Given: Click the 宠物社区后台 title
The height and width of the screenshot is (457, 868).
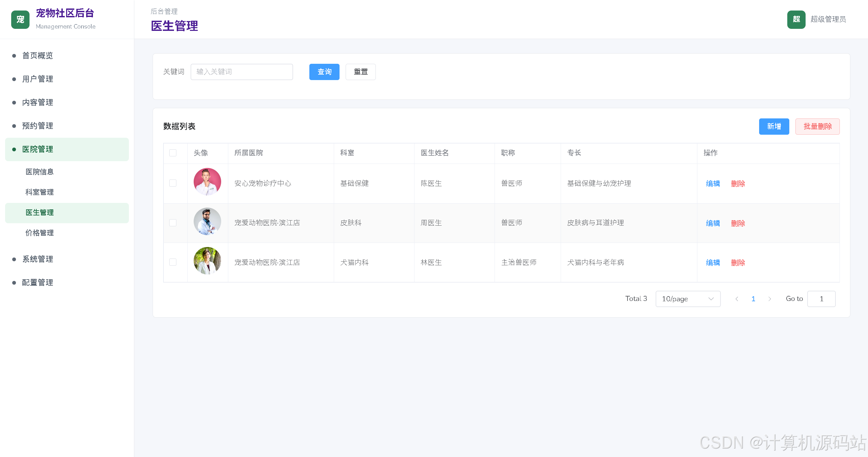Looking at the screenshot, I should [x=65, y=13].
